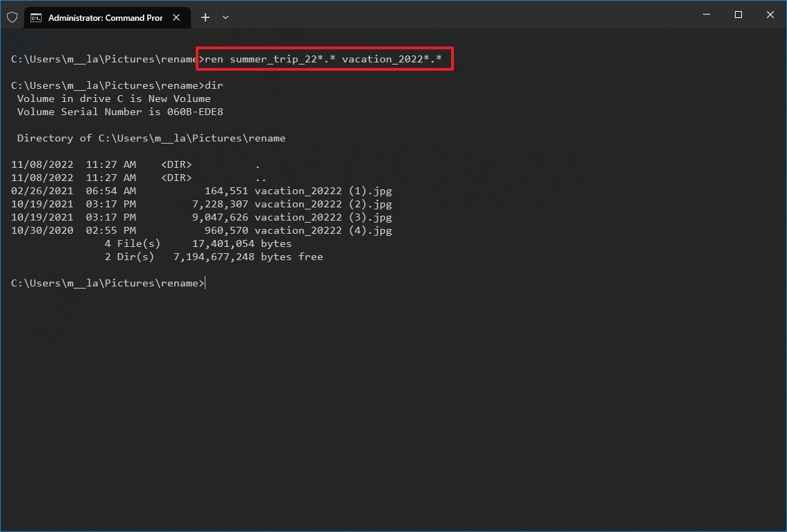
Task: Open a new terminal tab with the plus icon
Action: pyautogui.click(x=205, y=17)
